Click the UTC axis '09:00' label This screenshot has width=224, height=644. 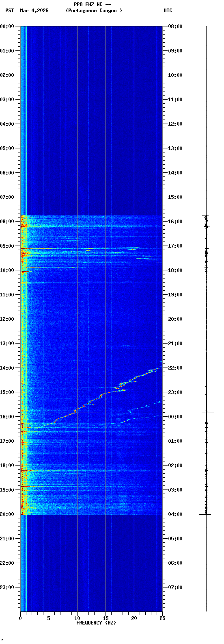[x=175, y=51]
